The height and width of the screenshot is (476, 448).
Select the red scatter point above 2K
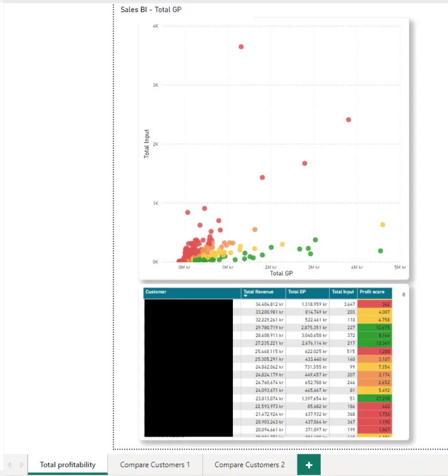[348, 119]
